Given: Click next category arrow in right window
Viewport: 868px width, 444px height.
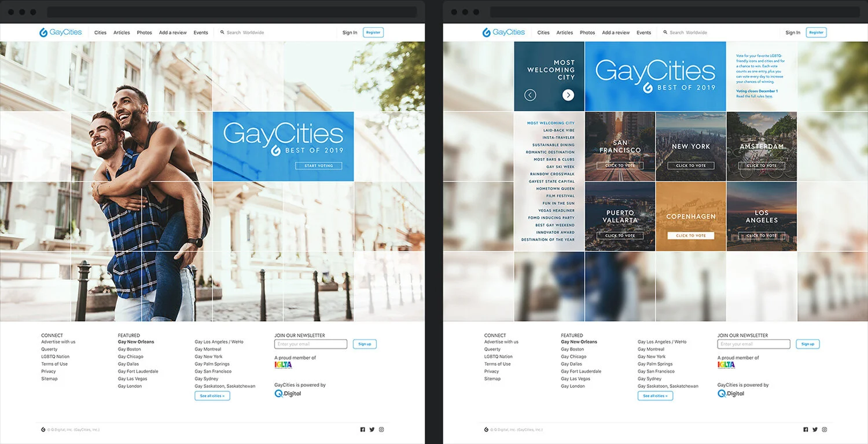Looking at the screenshot, I should pyautogui.click(x=568, y=95).
